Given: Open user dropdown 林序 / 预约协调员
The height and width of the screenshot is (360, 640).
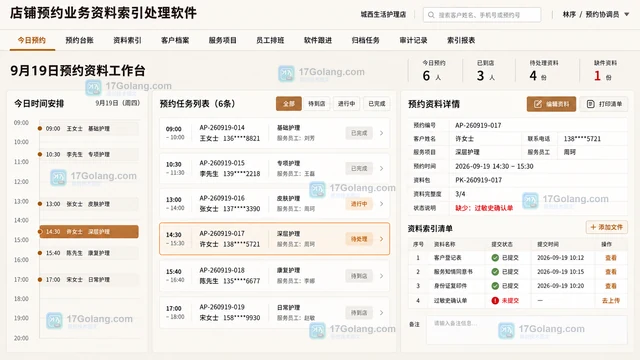Looking at the screenshot, I should 596,14.
